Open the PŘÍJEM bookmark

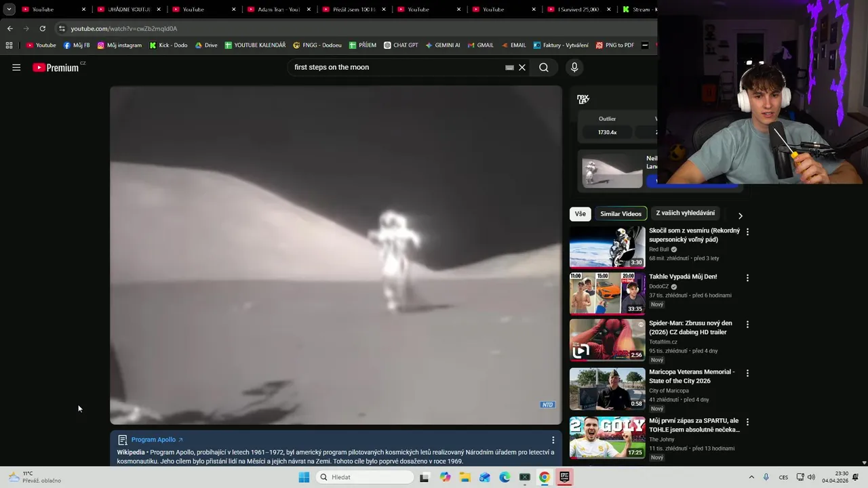pos(363,45)
